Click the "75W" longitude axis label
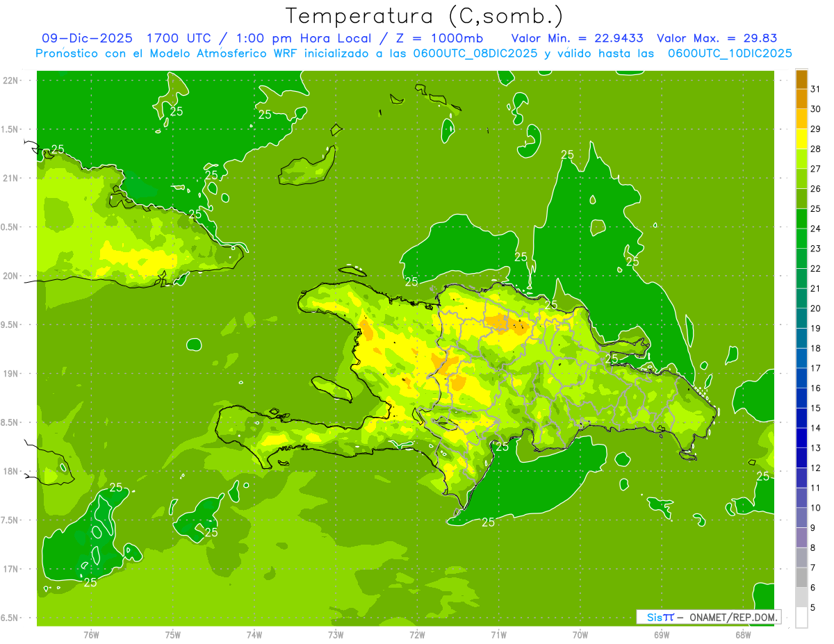The width and height of the screenshot is (834, 644). 172,634
